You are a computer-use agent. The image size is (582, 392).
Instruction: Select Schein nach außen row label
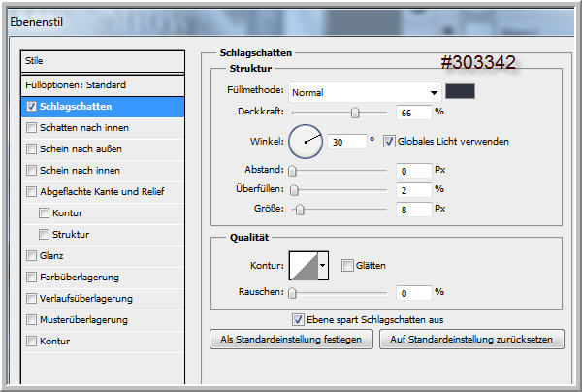(81, 149)
